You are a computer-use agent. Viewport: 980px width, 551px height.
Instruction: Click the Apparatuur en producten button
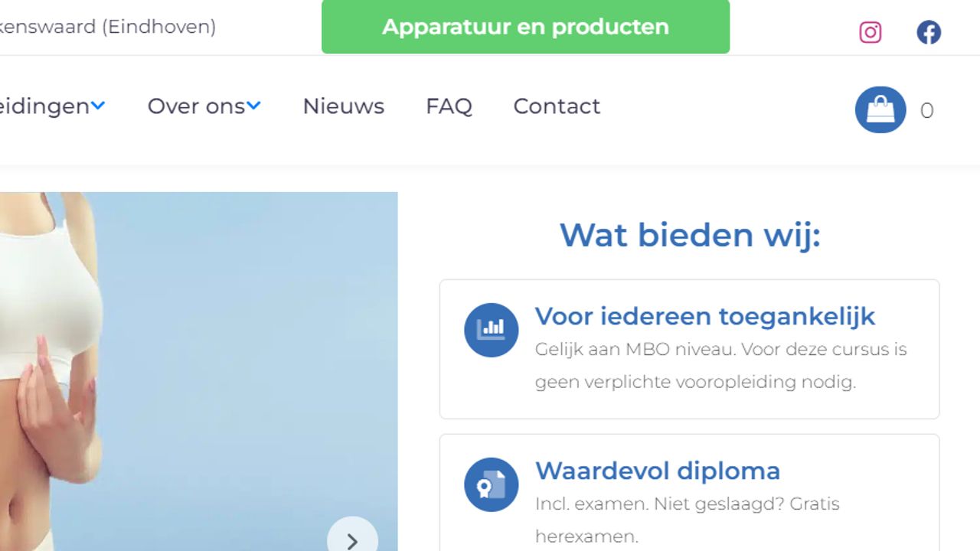click(525, 27)
